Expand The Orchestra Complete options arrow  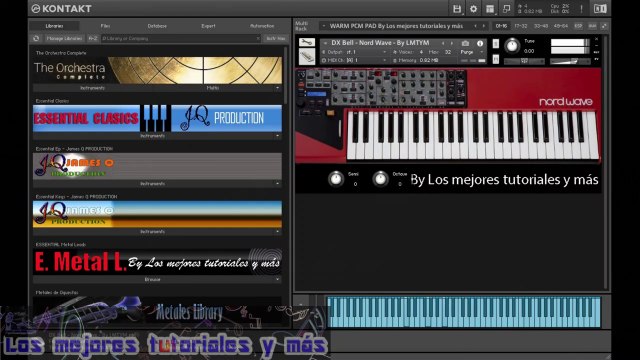pos(278,88)
